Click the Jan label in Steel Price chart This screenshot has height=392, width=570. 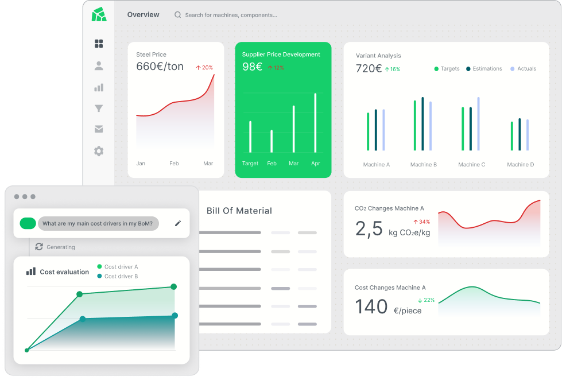pyautogui.click(x=141, y=164)
